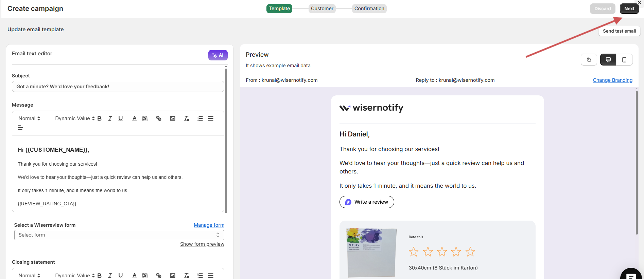Pick text color in Message toolbar
Image resolution: width=644 pixels, height=279 pixels.
click(135, 118)
